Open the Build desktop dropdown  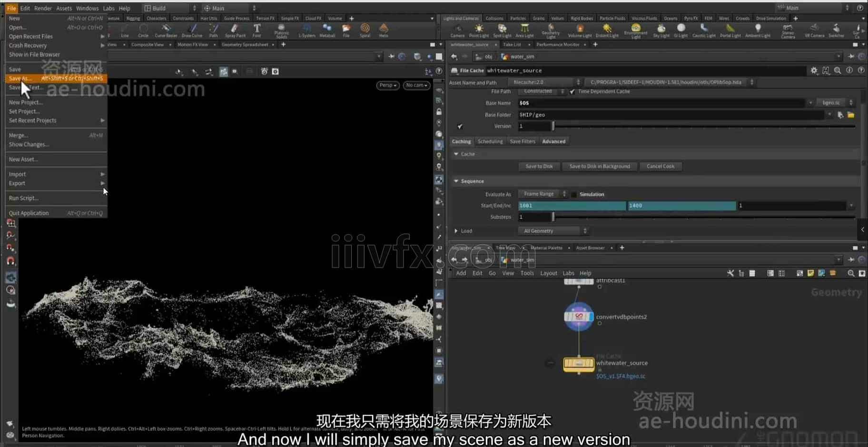tap(170, 8)
